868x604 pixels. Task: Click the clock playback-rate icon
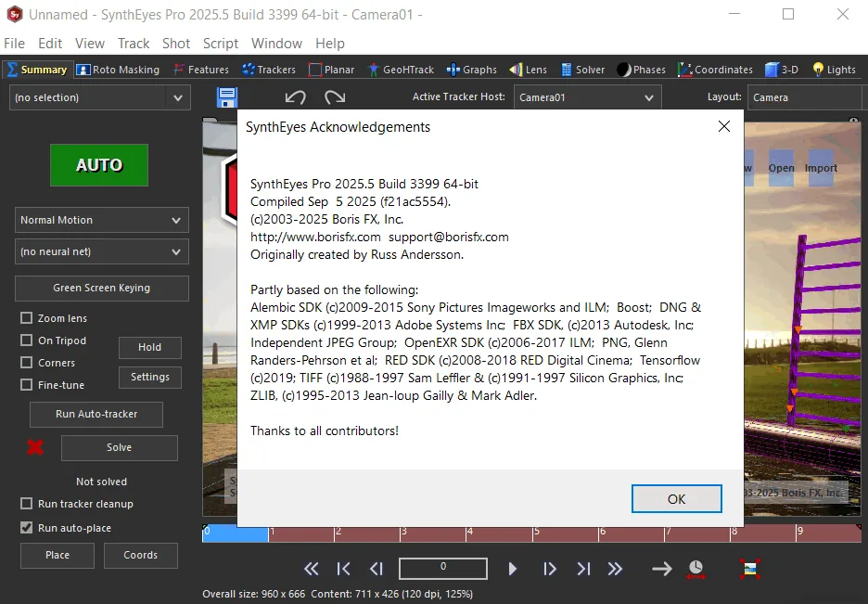696,569
